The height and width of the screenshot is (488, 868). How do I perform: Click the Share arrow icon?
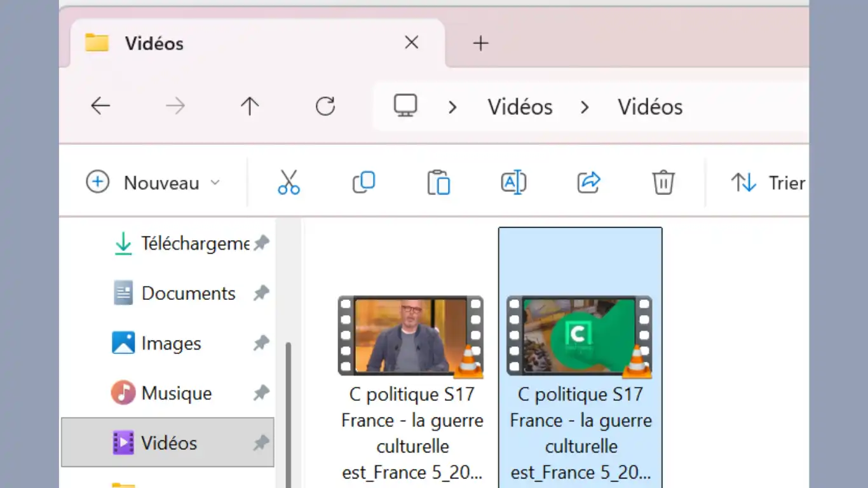[x=588, y=183]
